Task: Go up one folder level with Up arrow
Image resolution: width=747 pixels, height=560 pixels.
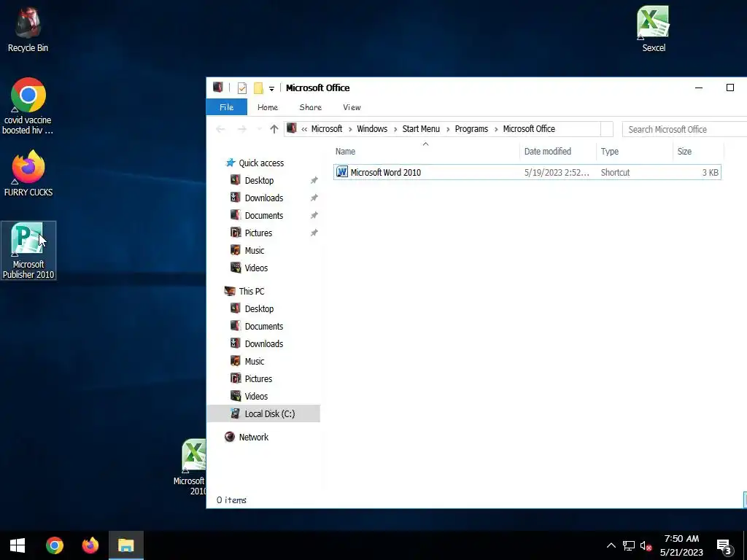Action: 274,129
